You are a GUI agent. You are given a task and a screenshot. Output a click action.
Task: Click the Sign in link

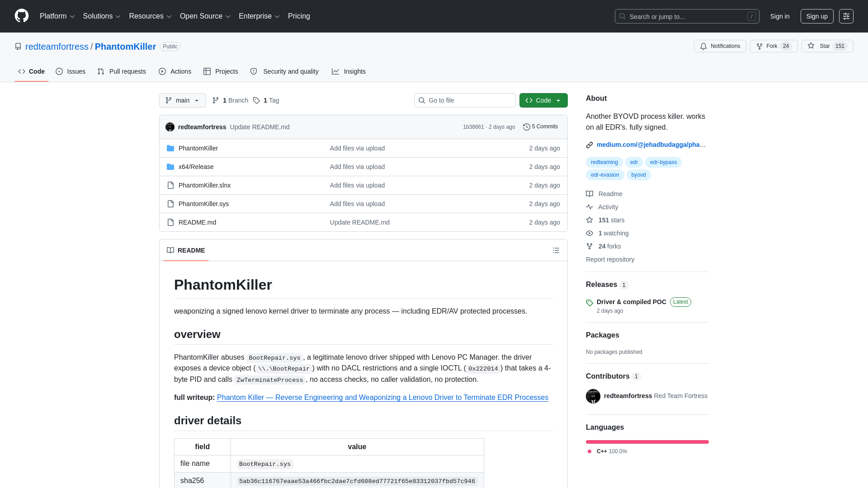click(780, 16)
